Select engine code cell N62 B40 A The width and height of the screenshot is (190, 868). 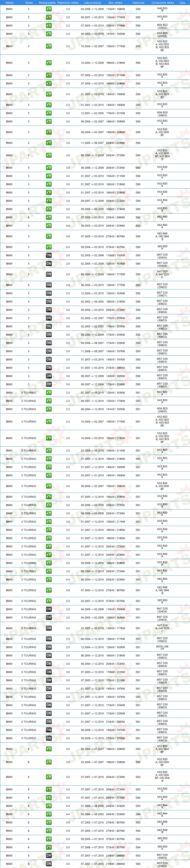[162, 218]
